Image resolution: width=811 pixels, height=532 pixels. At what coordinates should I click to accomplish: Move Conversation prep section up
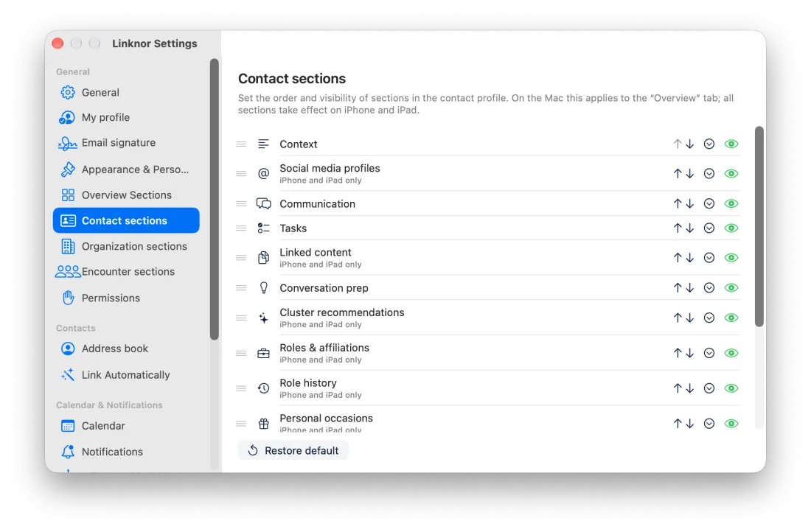pos(677,287)
